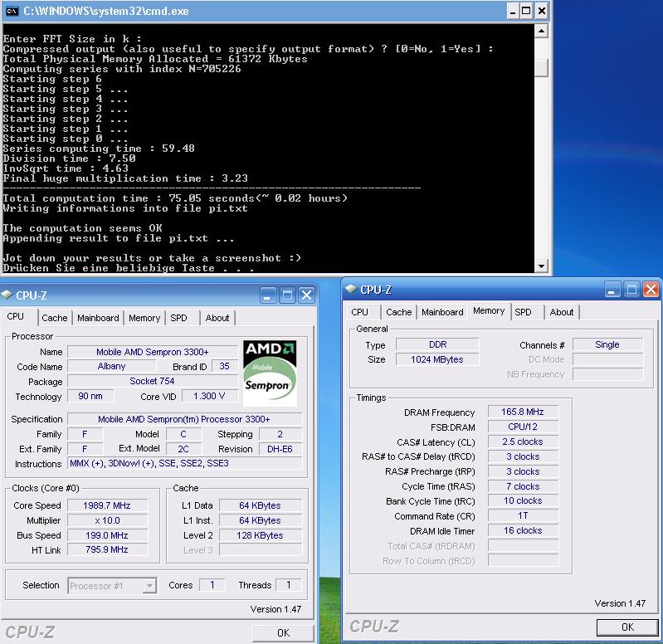Select Memory tab in right CPU-Z window
663x644 pixels.
coord(489,310)
